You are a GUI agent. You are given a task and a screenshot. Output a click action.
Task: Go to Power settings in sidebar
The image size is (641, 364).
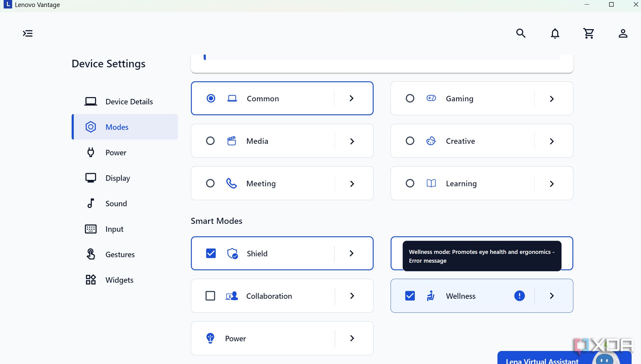(125, 152)
